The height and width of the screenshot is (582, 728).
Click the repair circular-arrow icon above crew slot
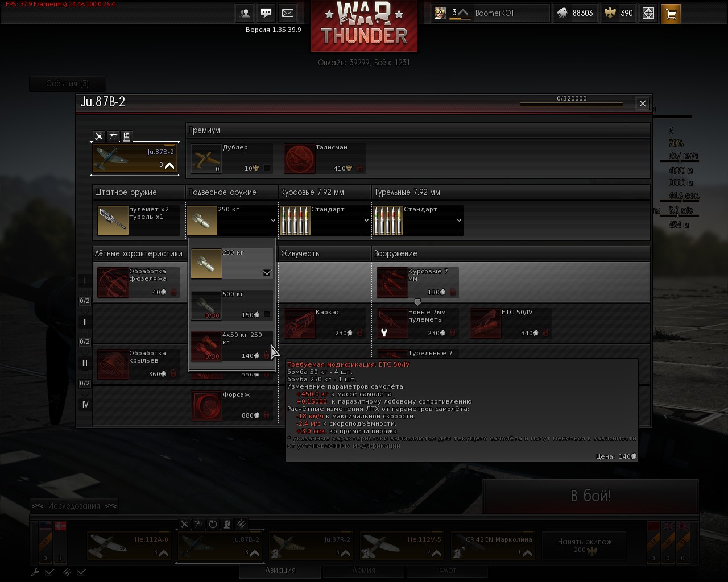click(213, 524)
